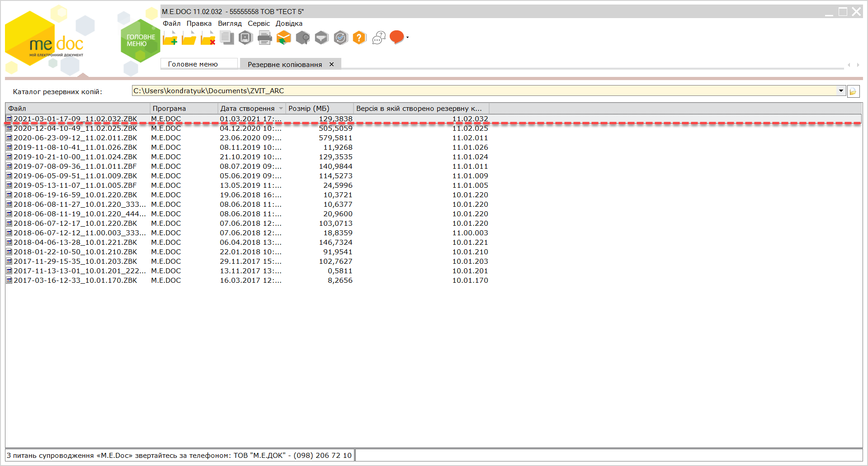Click file icon of 2018-04-06-13-28_10.01.221.ZBK
868x466 pixels.
point(9,243)
